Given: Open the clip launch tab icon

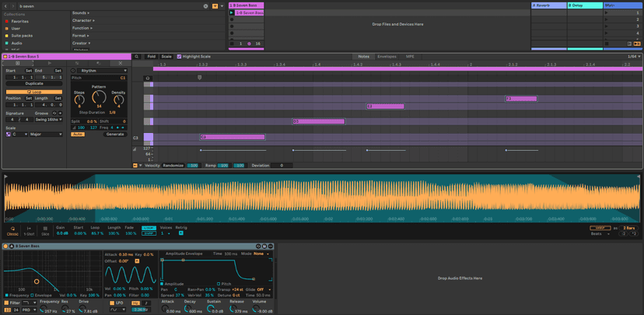Looking at the screenshot, I should tap(49, 63).
